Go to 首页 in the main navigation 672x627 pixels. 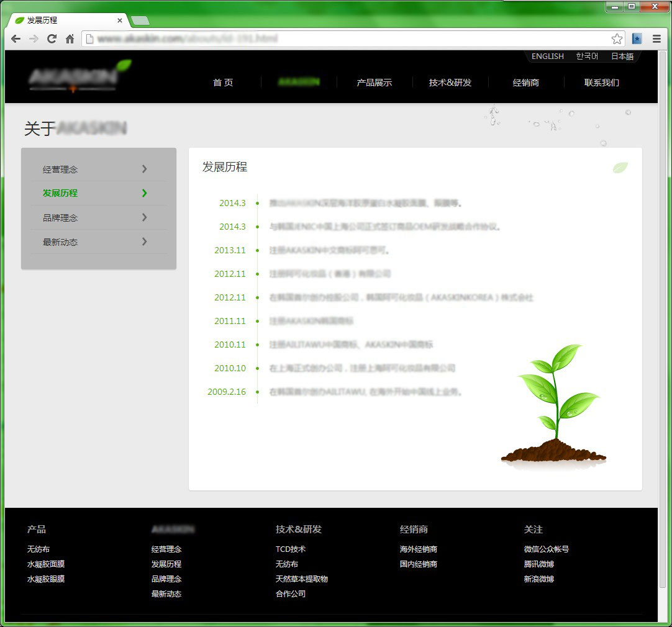click(x=223, y=82)
